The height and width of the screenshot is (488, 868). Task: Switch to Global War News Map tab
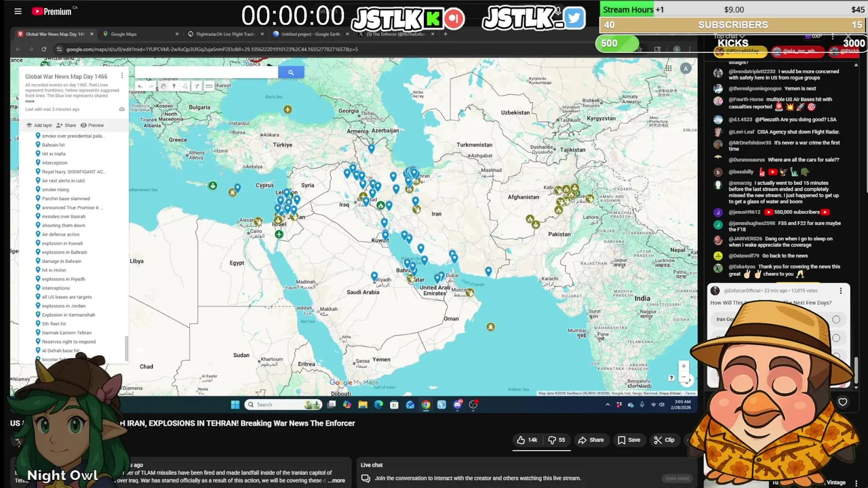pos(54,34)
